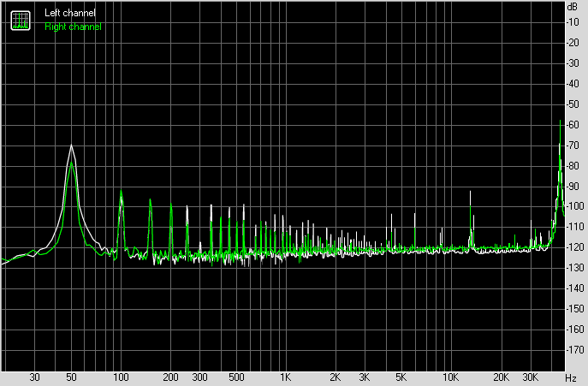Select the "Right channel" legend label
Screen dimensions: 588x386
[x=73, y=27]
